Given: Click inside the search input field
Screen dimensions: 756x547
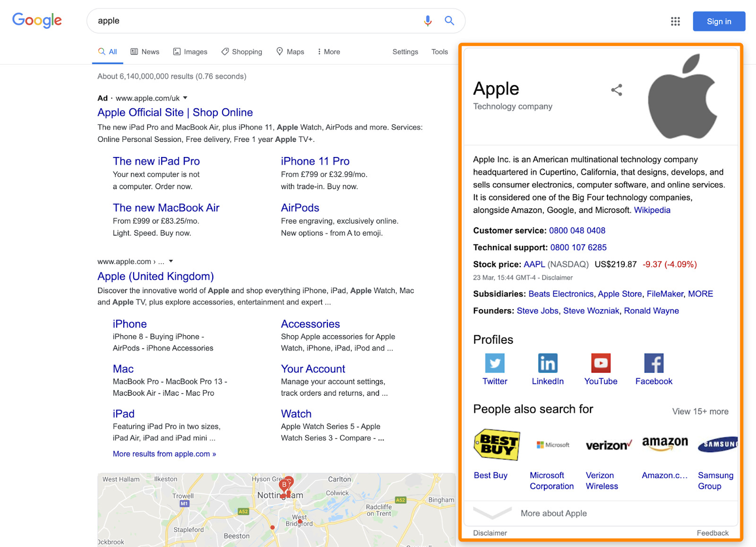Looking at the screenshot, I should (236, 21).
